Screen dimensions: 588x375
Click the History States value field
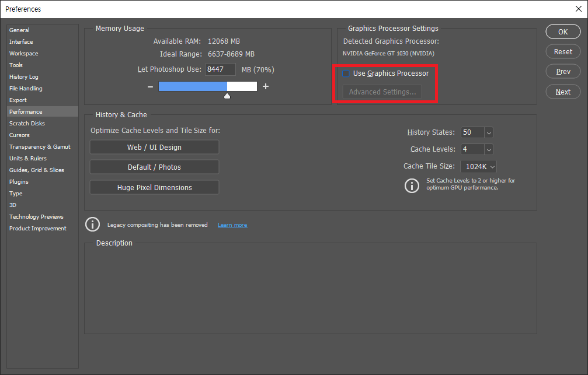(x=472, y=132)
